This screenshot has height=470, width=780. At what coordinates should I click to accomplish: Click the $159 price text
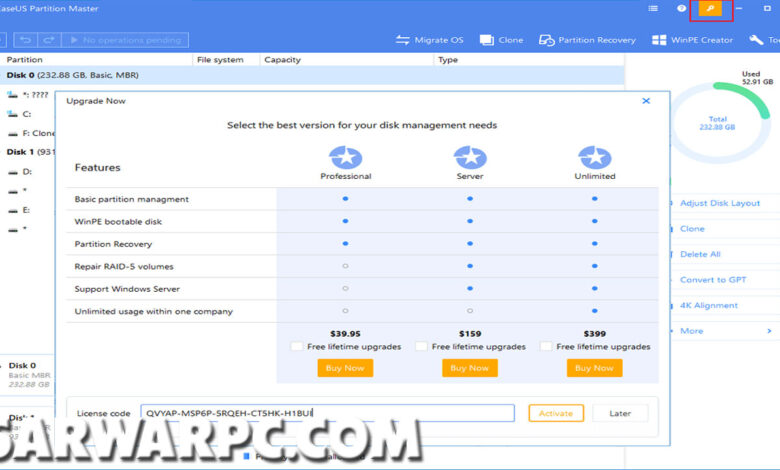click(470, 334)
